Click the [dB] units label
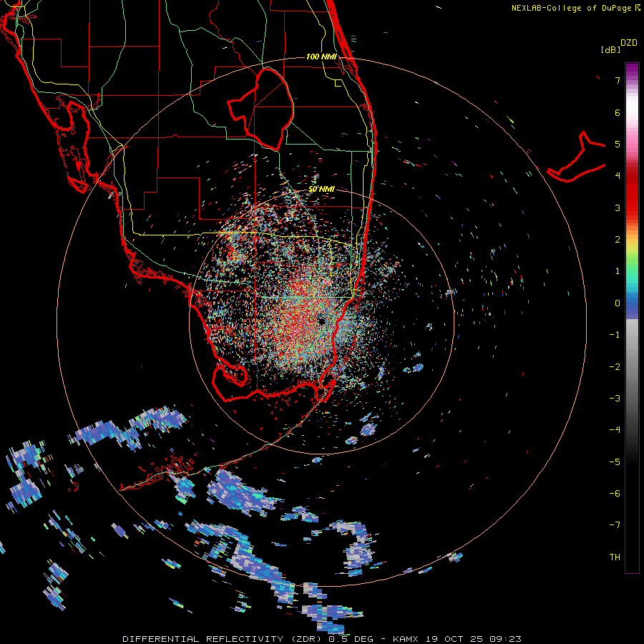This screenshot has width=644, height=644. pos(610,49)
